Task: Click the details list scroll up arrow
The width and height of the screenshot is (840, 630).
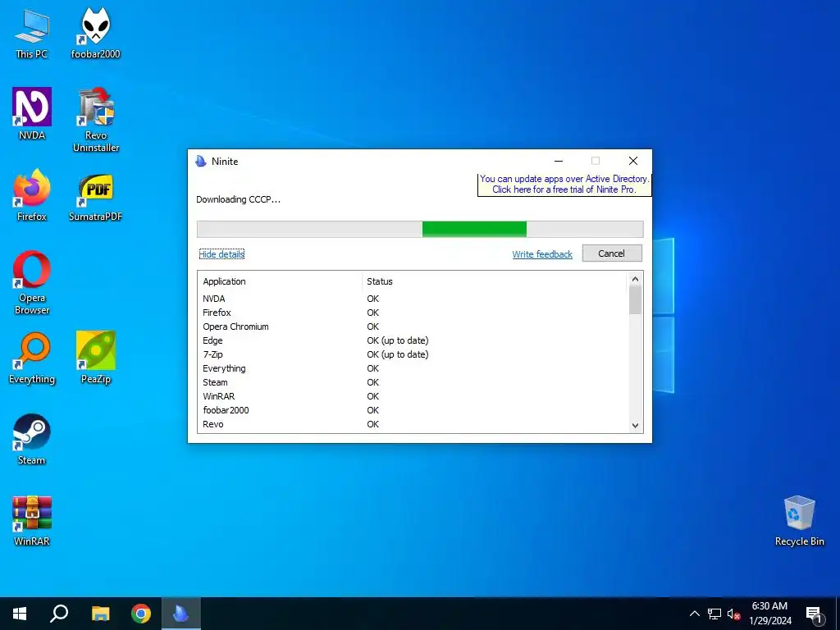Action: (x=635, y=279)
